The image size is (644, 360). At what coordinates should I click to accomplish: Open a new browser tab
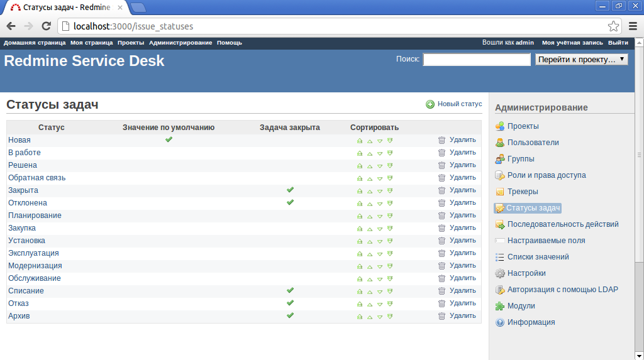tap(138, 8)
